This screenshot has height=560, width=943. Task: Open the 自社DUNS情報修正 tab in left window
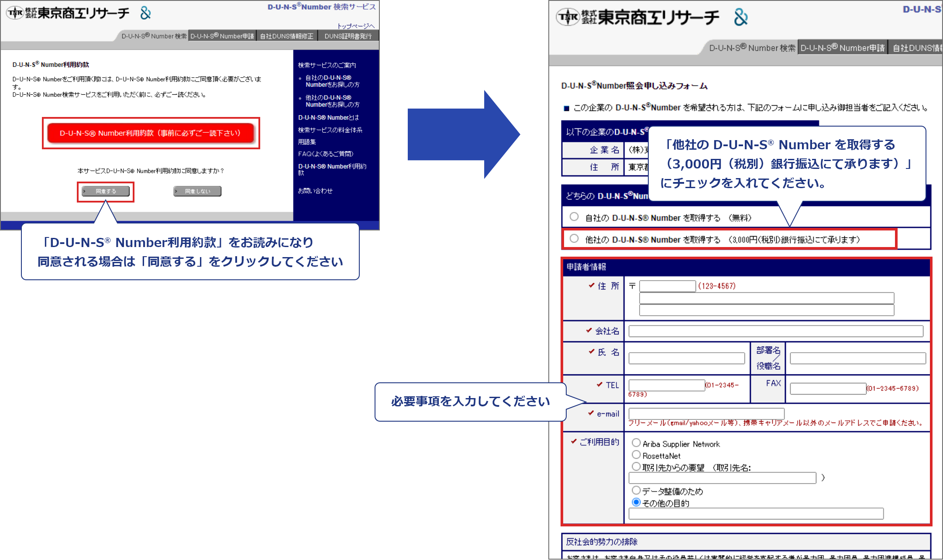287,36
